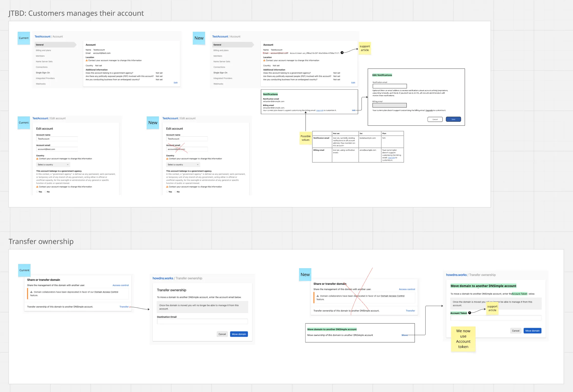
Task: Select Name Server Sets in the New account sidebar
Action: tap(222, 62)
